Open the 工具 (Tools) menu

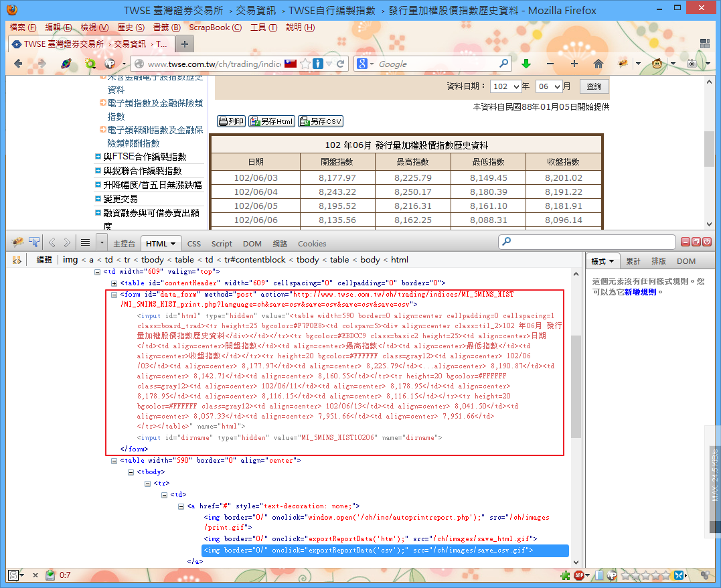264,27
